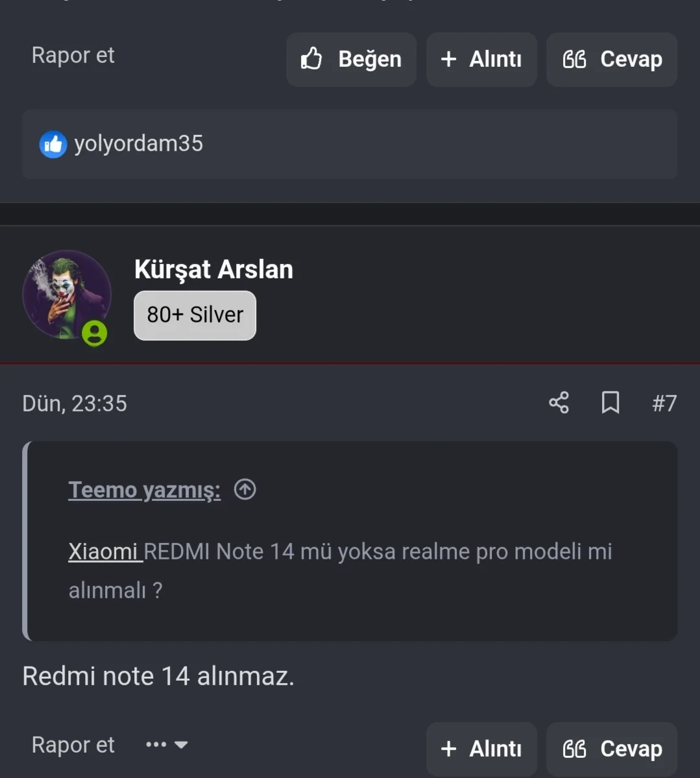This screenshot has width=700, height=778.
Task: Open the Dün, 23:35 timestamp link
Action: tap(75, 404)
